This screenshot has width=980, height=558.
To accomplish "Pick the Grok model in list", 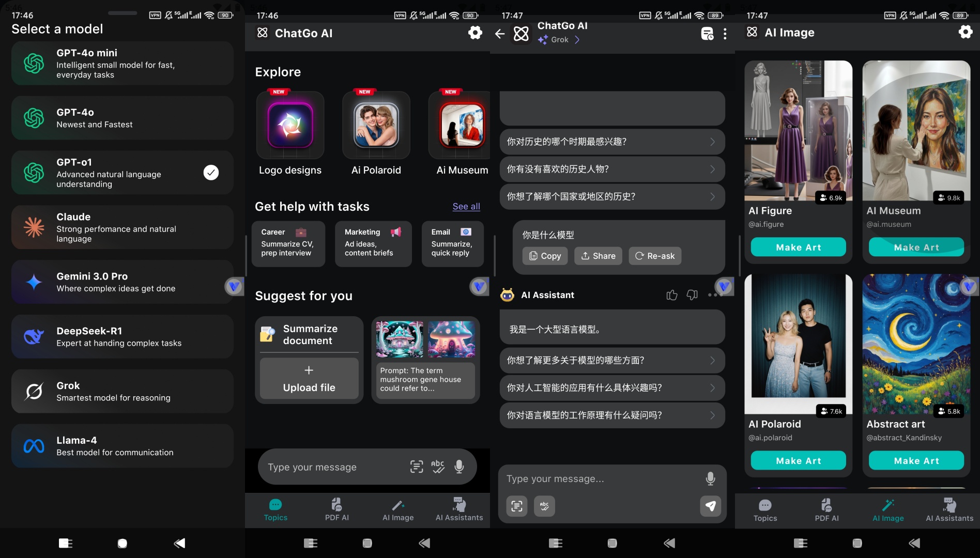I will click(x=122, y=392).
